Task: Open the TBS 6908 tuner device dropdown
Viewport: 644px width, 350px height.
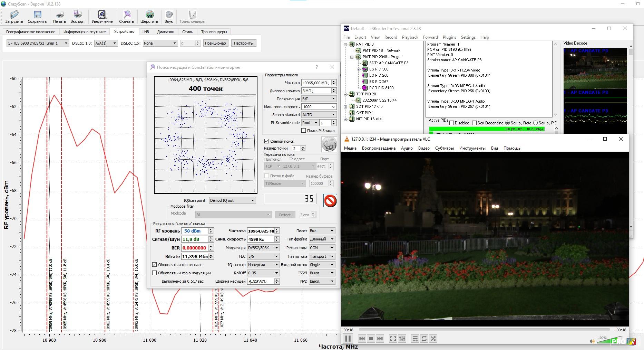Action: pyautogui.click(x=38, y=43)
